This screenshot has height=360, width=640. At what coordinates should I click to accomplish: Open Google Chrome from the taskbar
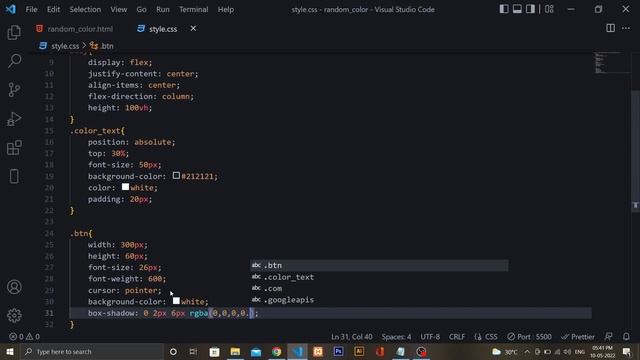click(277, 351)
